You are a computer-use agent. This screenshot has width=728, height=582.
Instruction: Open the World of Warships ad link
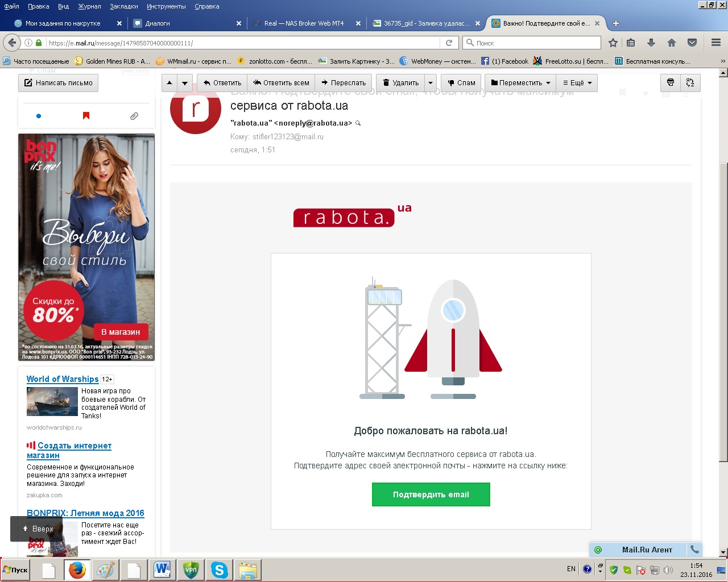tap(63, 379)
